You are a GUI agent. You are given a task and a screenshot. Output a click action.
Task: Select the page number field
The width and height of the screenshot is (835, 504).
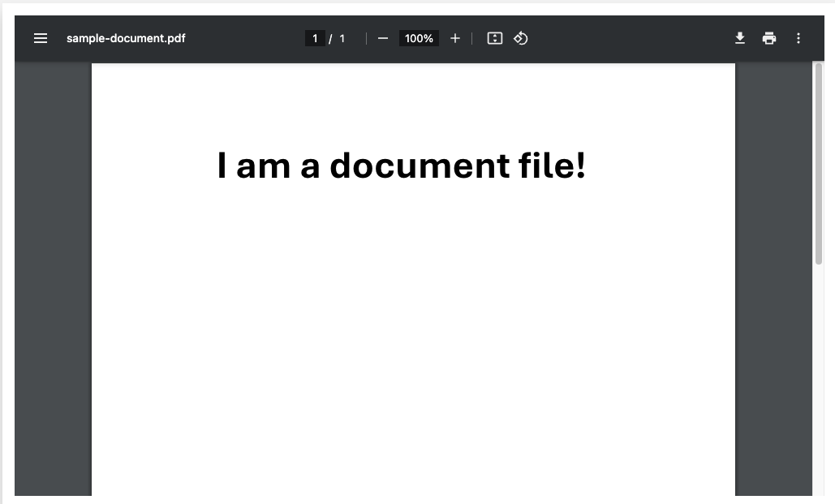(x=314, y=38)
